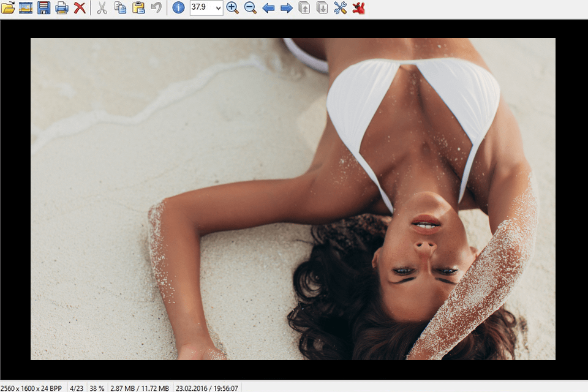Save the image using the floppy disk icon
This screenshot has height=392, width=588.
click(43, 8)
